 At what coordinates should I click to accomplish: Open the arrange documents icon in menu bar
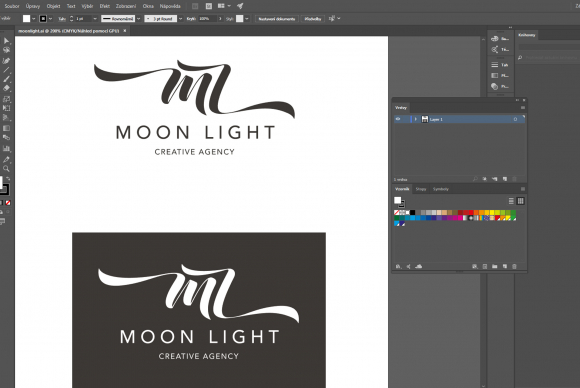[221, 6]
